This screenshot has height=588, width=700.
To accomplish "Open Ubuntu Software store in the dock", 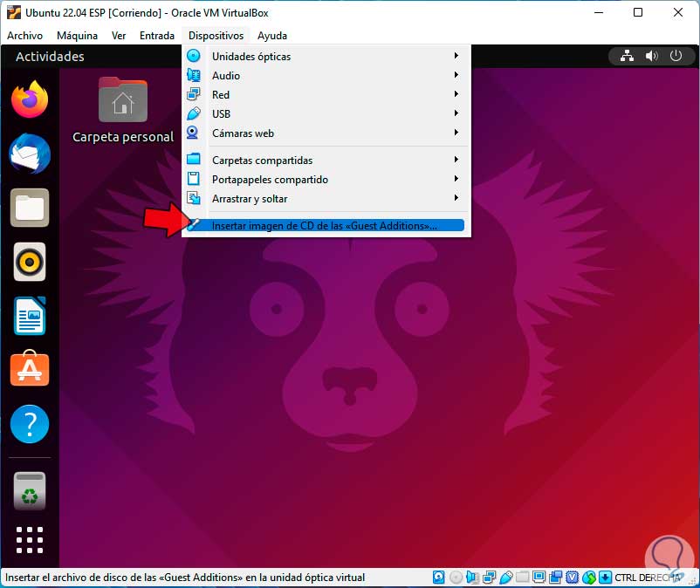I will pyautogui.click(x=30, y=369).
